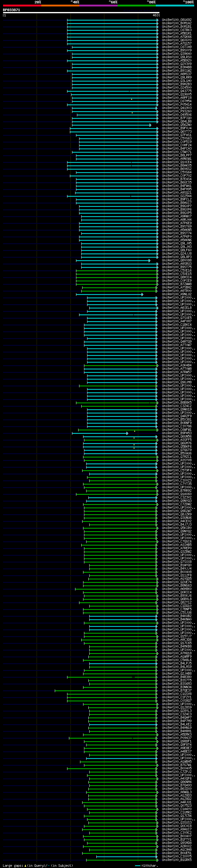
Task: Select label UniRef100_Q8VX88
Action: click(177, 260)
